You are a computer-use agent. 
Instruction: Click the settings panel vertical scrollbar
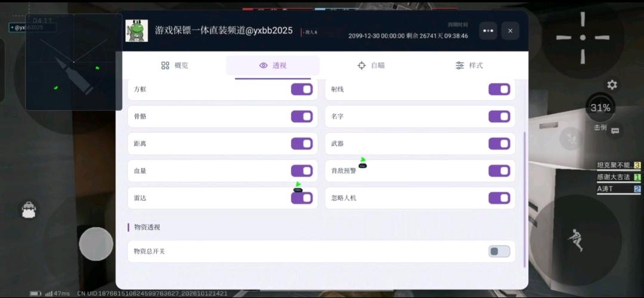[525, 200]
